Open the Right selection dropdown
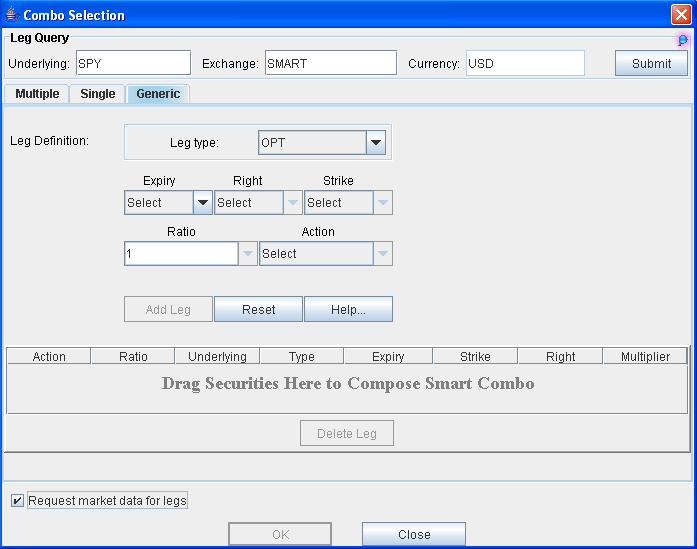Image resolution: width=697 pixels, height=549 pixels. coord(292,203)
